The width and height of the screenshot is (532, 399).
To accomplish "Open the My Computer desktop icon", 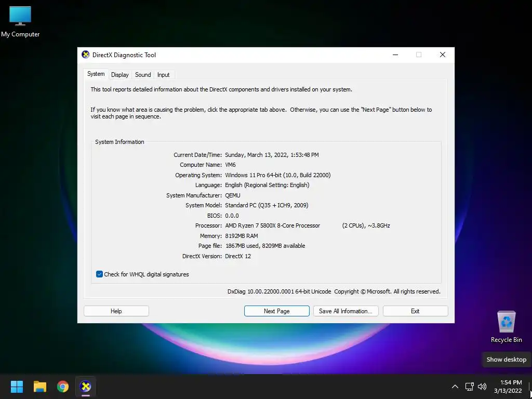I will 20,21.
